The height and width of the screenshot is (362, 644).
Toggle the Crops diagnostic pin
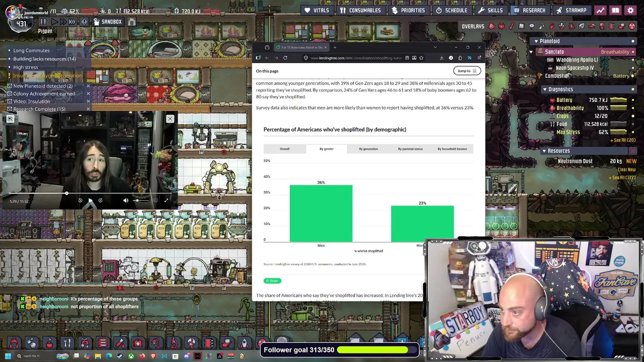(x=632, y=116)
